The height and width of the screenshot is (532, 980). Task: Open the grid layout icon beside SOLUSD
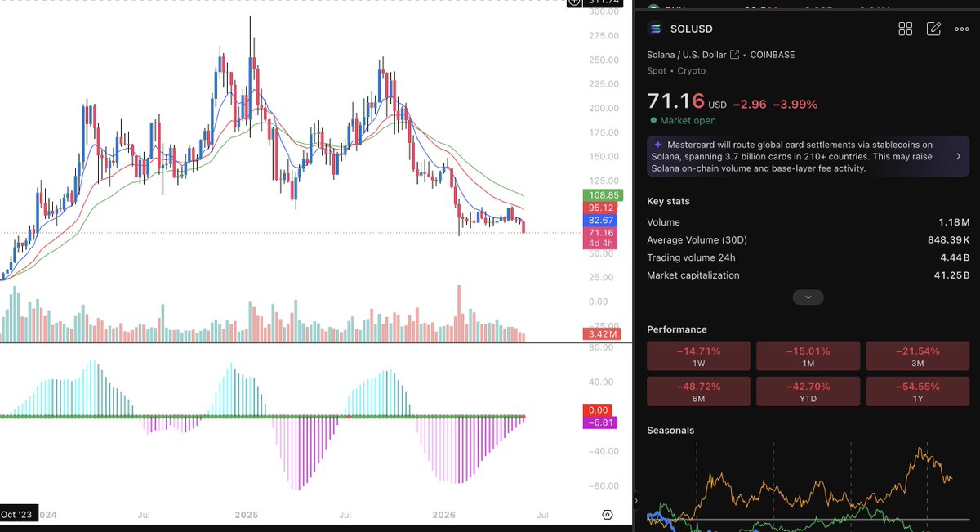pyautogui.click(x=906, y=29)
